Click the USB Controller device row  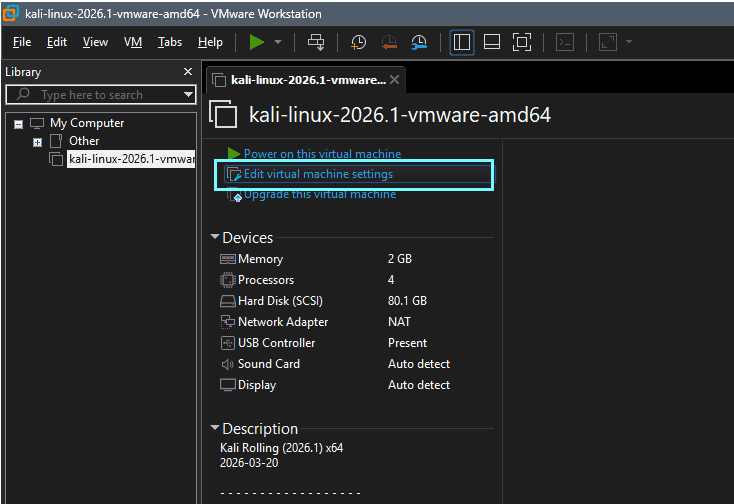coord(356,343)
